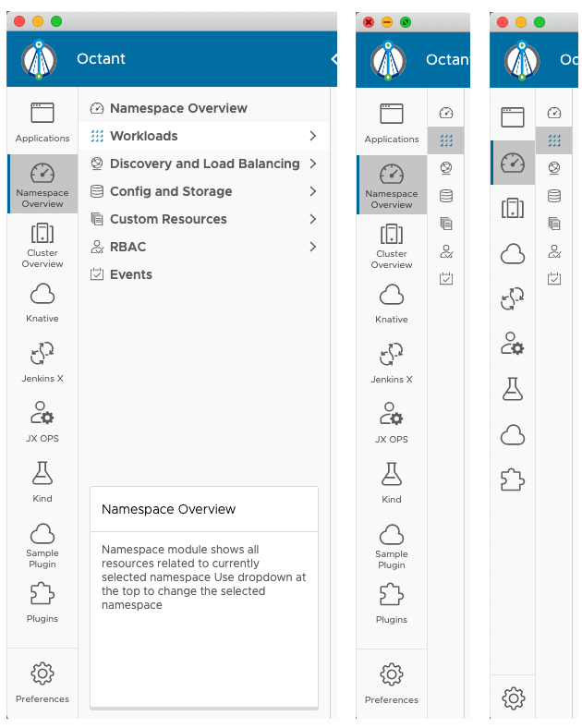Close the right window with red button
The image size is (582, 728).
pos(503,22)
